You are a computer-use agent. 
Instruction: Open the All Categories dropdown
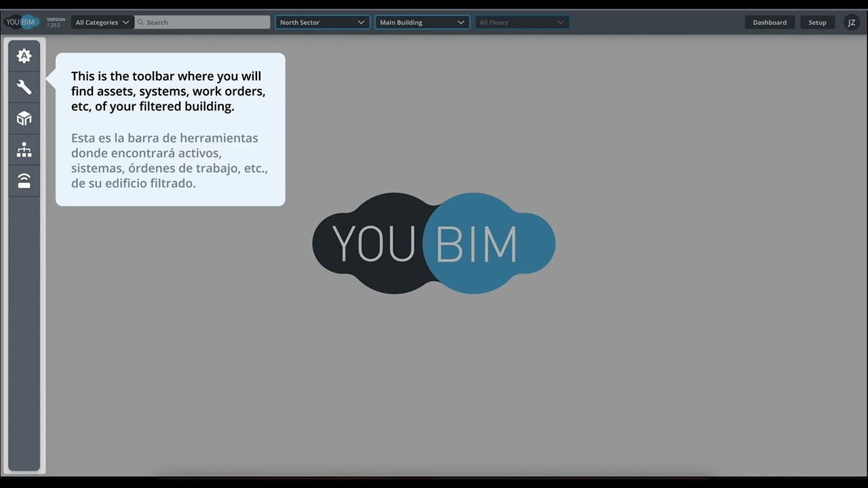click(102, 22)
